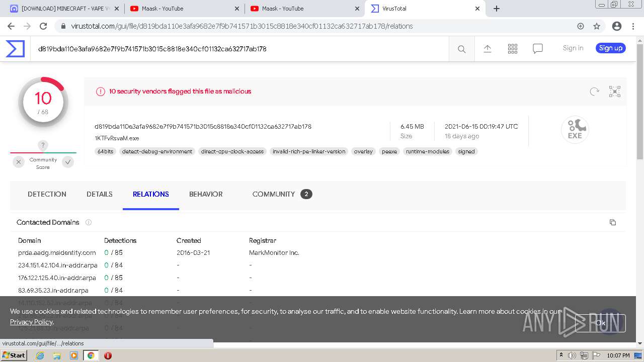Open the COMMUNITY tab
Image resolution: width=644 pixels, height=362 pixels.
pos(282,194)
